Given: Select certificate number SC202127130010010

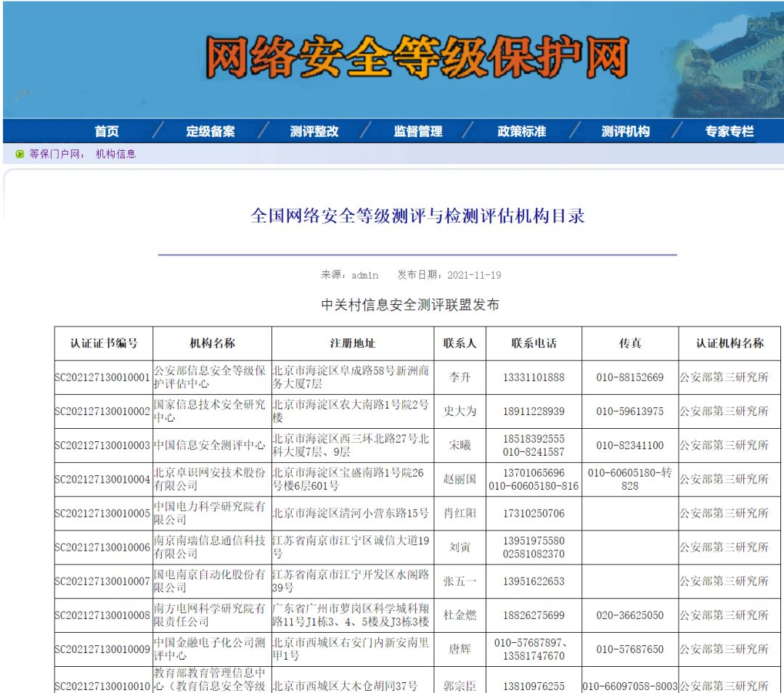Looking at the screenshot, I should tap(102, 686).
